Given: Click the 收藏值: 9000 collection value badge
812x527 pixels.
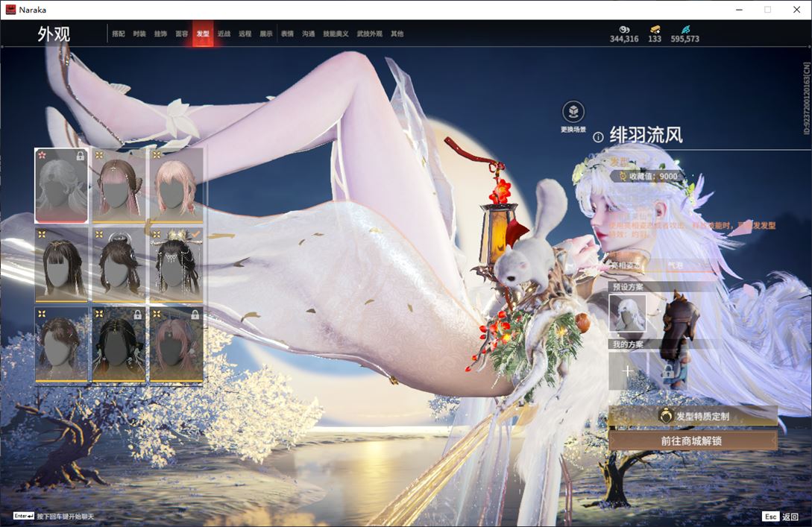Looking at the screenshot, I should pyautogui.click(x=649, y=176).
